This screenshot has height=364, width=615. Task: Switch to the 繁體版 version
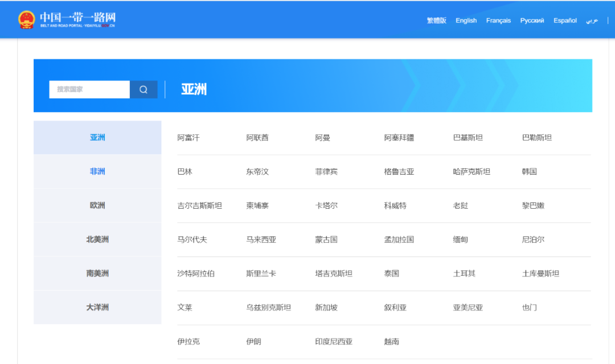pyautogui.click(x=435, y=20)
